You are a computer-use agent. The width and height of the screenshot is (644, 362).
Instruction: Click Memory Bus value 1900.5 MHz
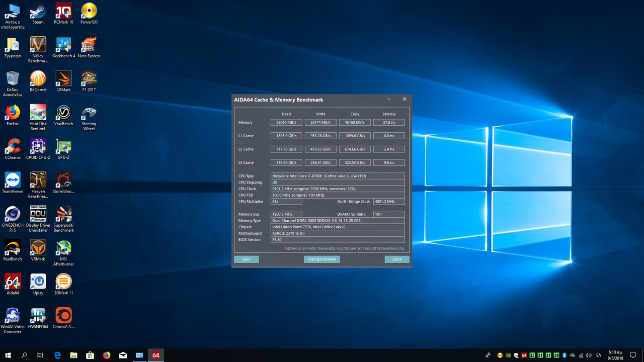click(286, 214)
